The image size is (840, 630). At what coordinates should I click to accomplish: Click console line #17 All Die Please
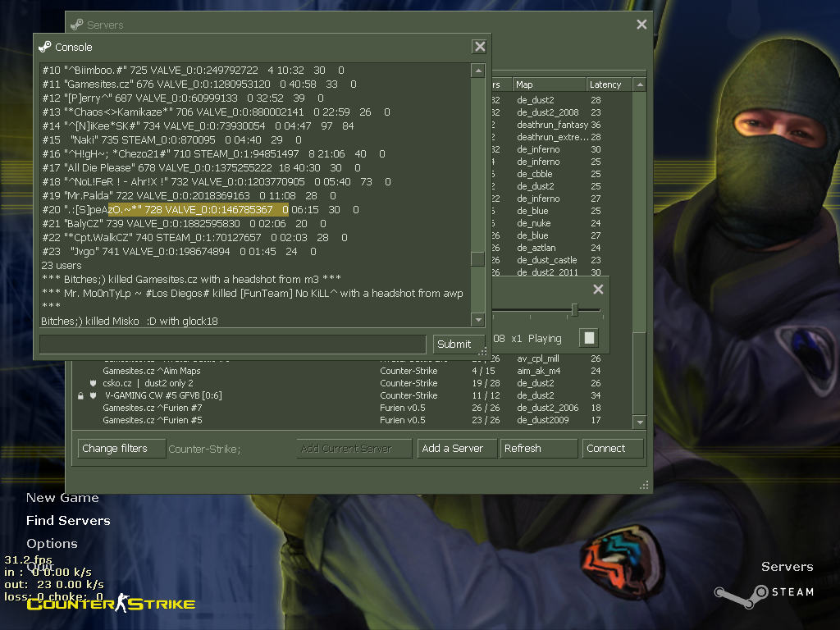tap(202, 167)
